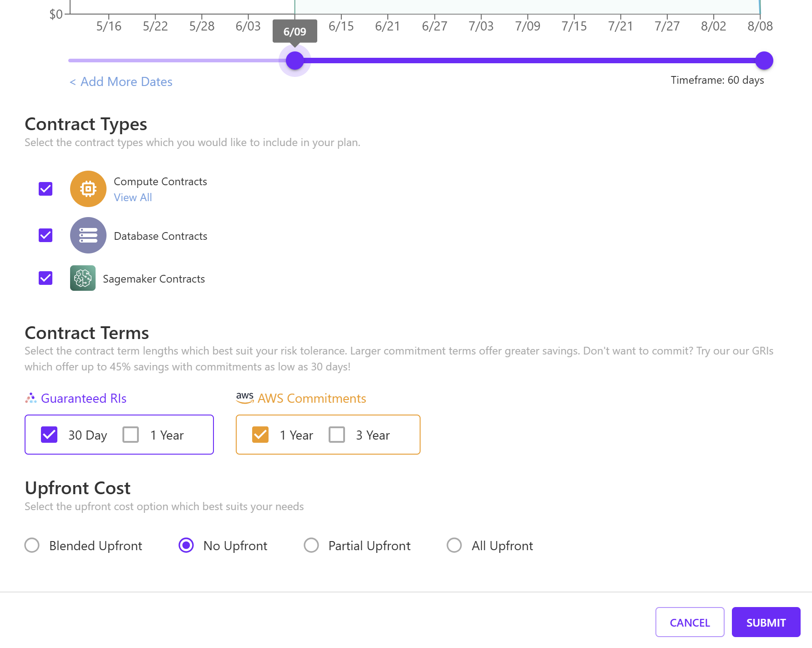Viewport: 812px width, 648px height.
Task: Click the purple Database Contracts icon
Action: click(x=88, y=235)
